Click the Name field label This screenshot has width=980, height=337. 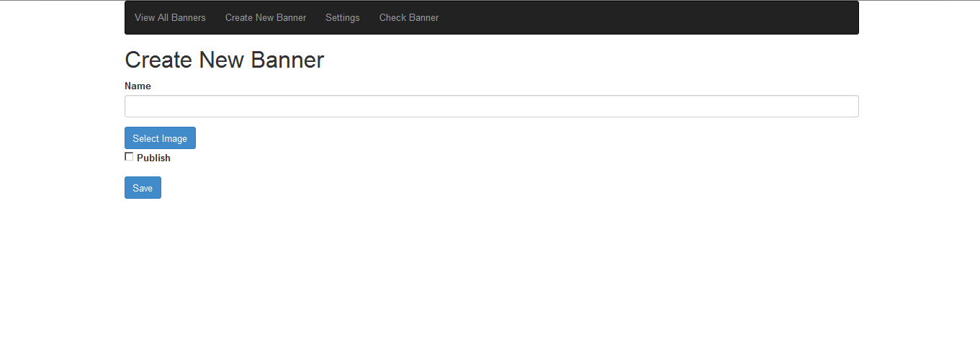click(138, 86)
